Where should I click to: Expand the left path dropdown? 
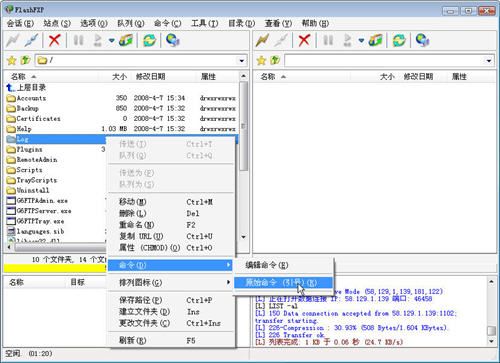pos(242,61)
